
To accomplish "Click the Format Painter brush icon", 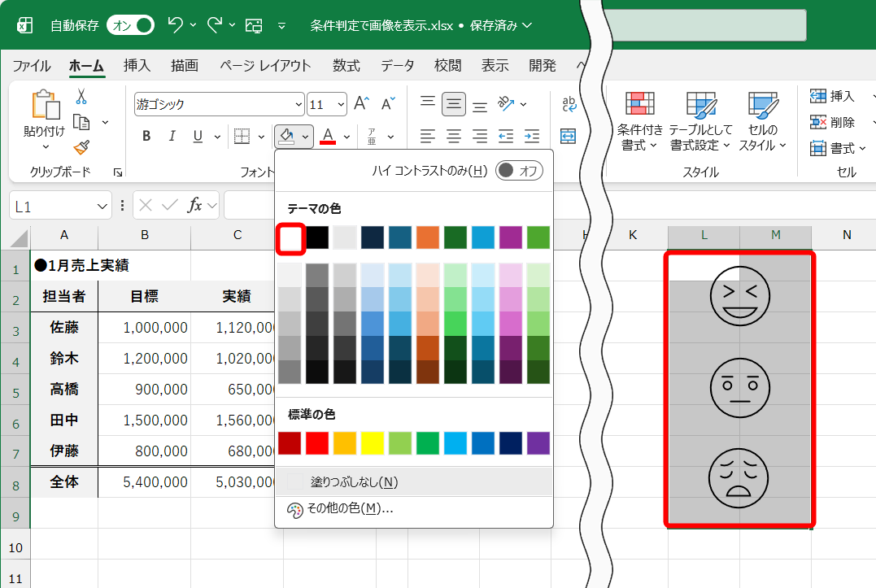I will click(x=81, y=147).
